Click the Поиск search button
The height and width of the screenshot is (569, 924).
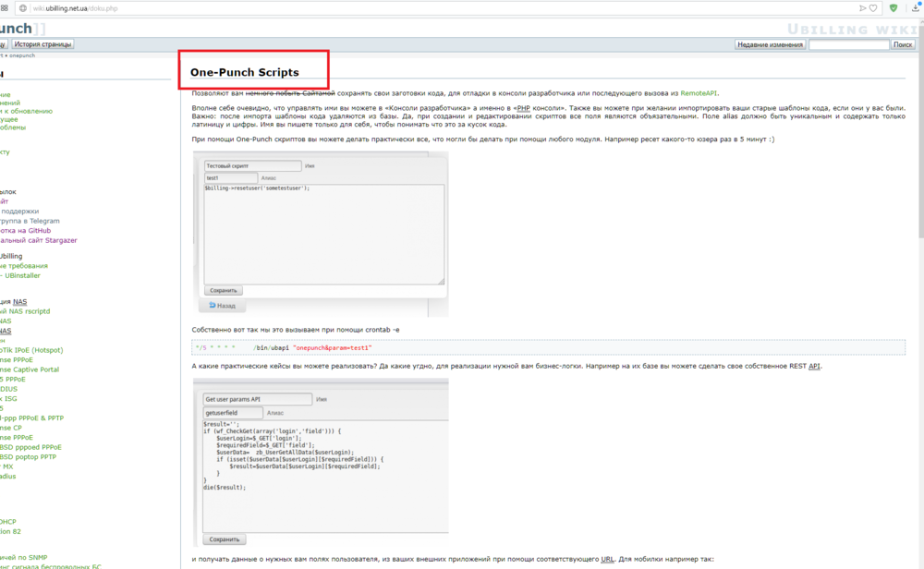pyautogui.click(x=902, y=44)
